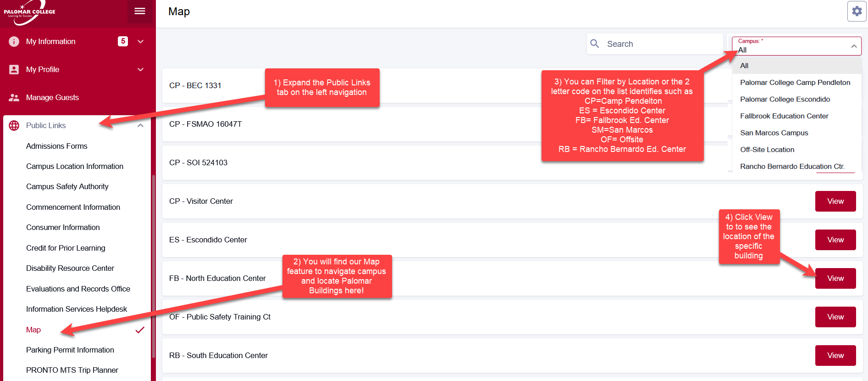Click the sidebar vertical scrollbar

pos(153,266)
